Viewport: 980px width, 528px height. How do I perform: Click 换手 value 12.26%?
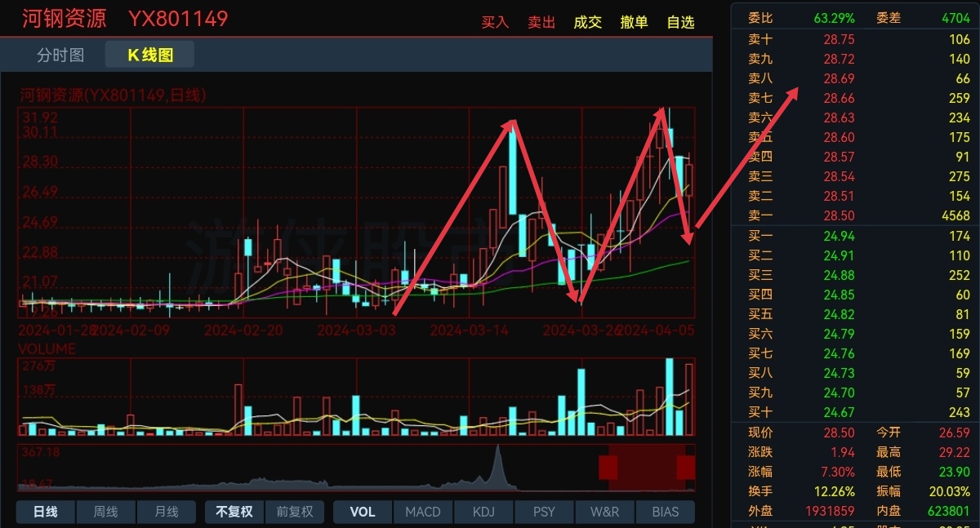click(x=835, y=491)
